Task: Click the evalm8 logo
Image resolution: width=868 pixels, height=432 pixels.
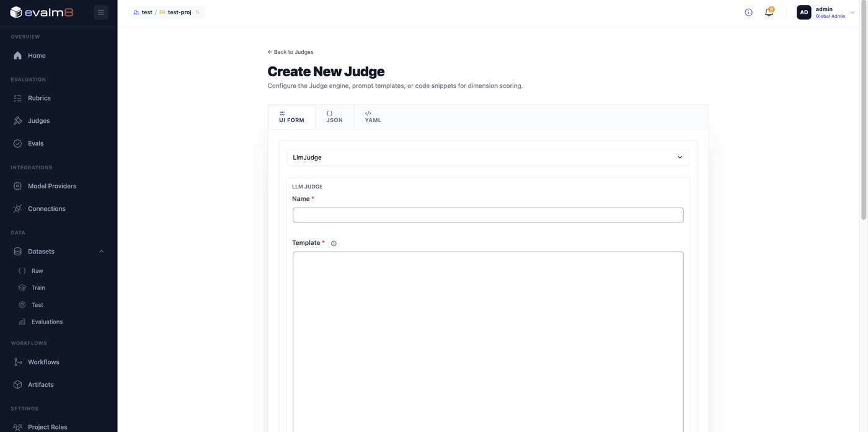Action: point(42,12)
